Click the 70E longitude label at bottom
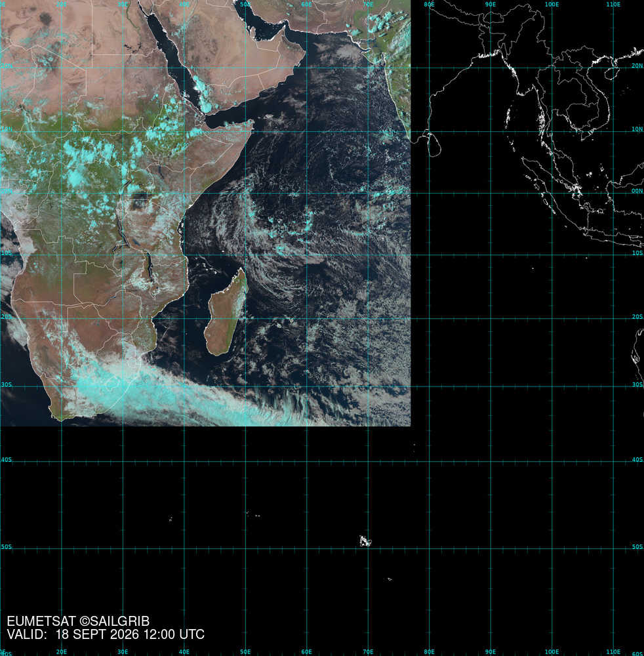This screenshot has height=656, width=644. click(368, 652)
